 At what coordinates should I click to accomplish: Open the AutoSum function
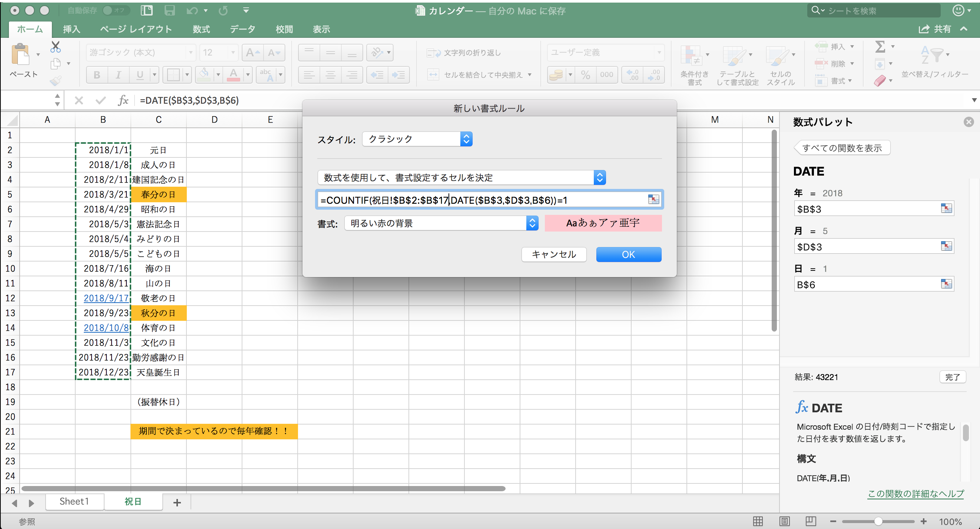(x=882, y=46)
